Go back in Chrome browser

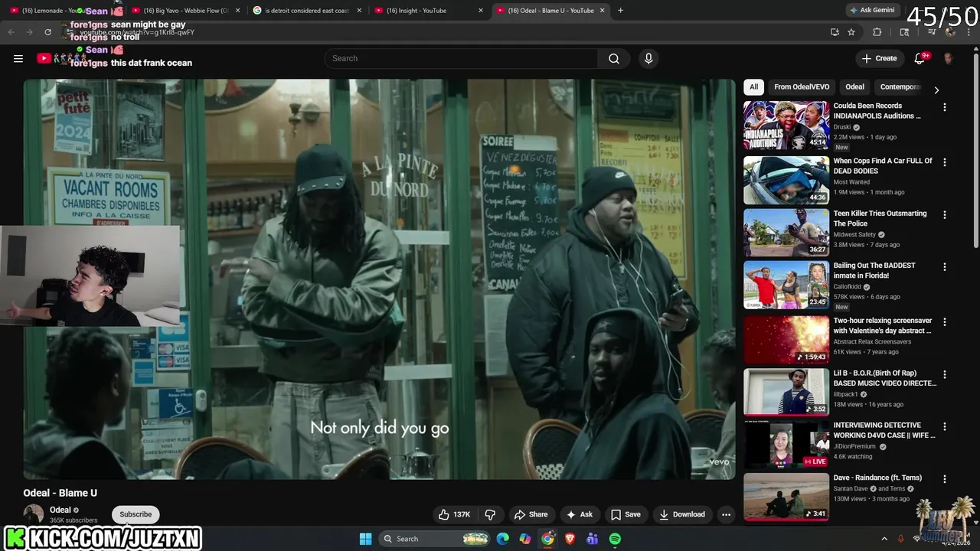pyautogui.click(x=11, y=32)
